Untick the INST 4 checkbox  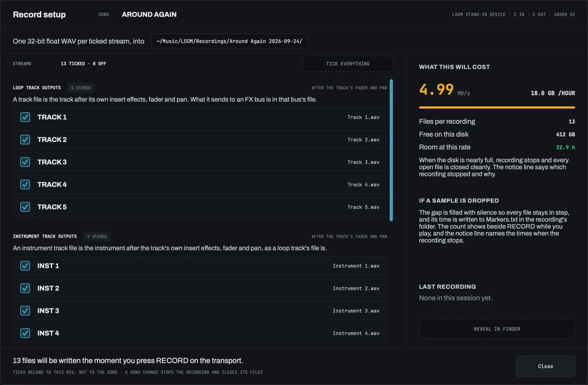click(25, 333)
